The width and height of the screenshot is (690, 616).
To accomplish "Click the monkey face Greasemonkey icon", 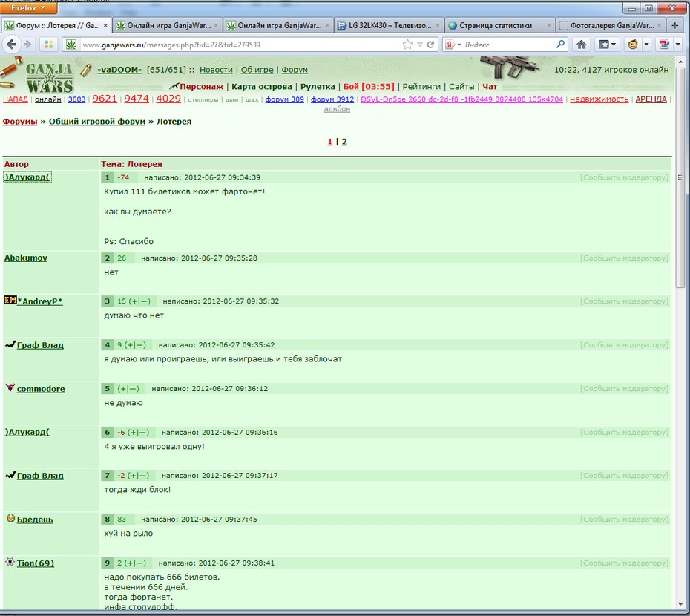I will point(633,45).
